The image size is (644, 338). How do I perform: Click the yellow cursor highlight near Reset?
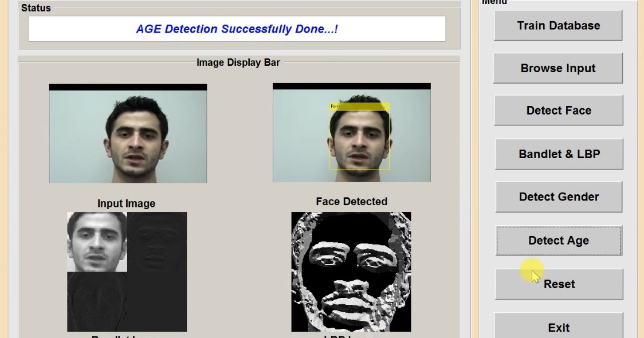pyautogui.click(x=532, y=271)
